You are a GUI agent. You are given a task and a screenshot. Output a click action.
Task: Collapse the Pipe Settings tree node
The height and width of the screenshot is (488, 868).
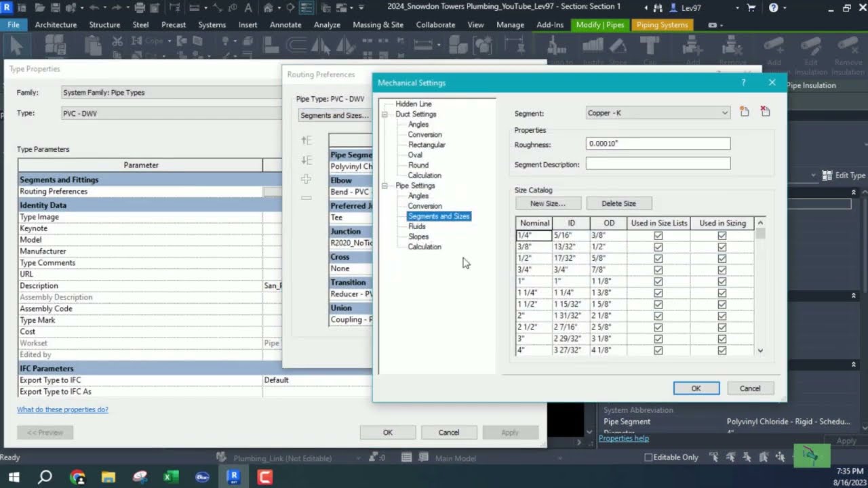384,186
